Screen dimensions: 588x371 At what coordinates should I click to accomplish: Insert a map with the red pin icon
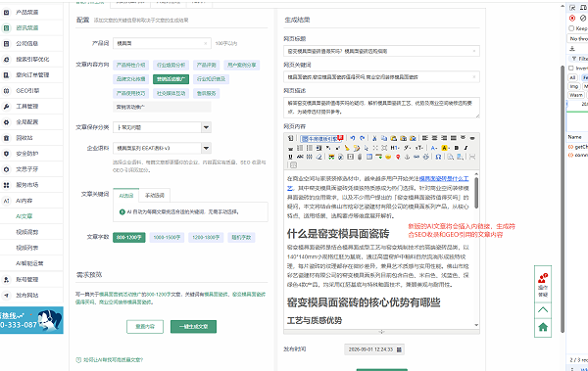pyautogui.click(x=398, y=157)
